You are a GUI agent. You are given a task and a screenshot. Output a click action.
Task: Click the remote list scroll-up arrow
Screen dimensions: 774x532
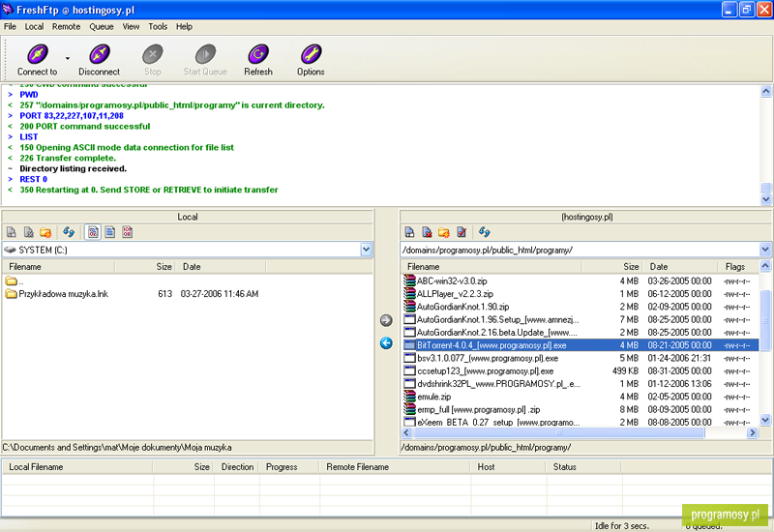pyautogui.click(x=765, y=266)
